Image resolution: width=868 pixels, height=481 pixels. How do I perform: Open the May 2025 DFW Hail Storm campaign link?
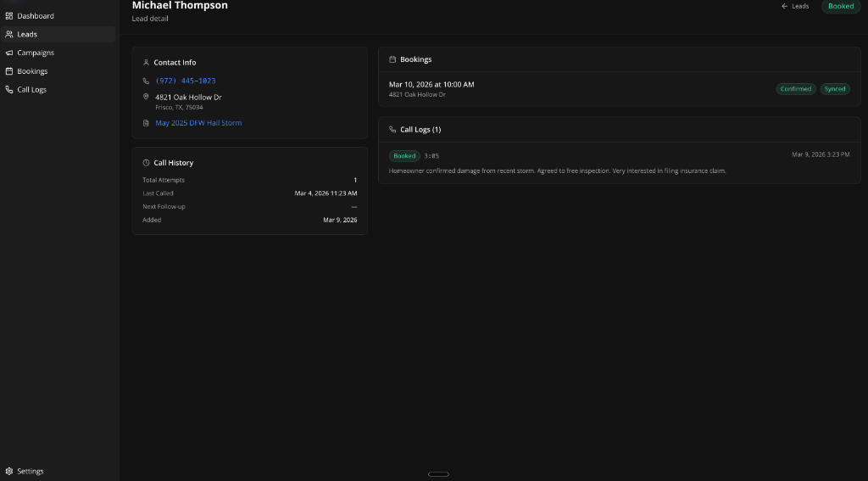(x=198, y=123)
